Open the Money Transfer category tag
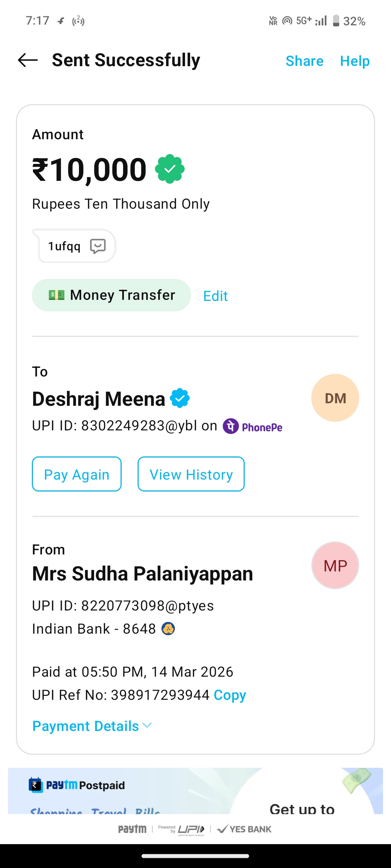The image size is (391, 868). click(x=111, y=295)
